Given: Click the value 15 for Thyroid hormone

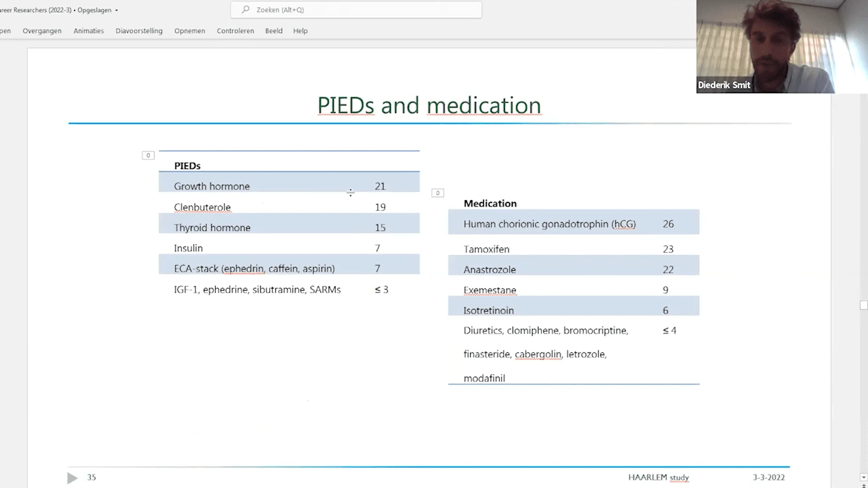Looking at the screenshot, I should point(380,228).
